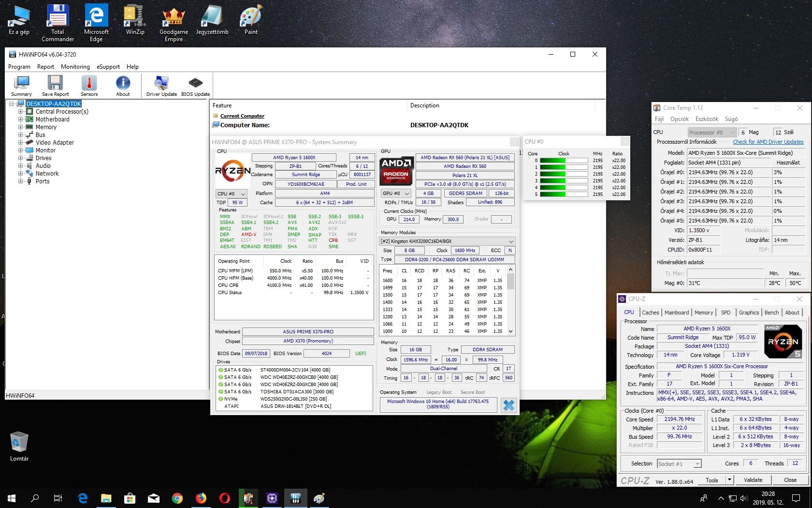
Task: Open Task View on taskbar
Action: tap(58, 498)
